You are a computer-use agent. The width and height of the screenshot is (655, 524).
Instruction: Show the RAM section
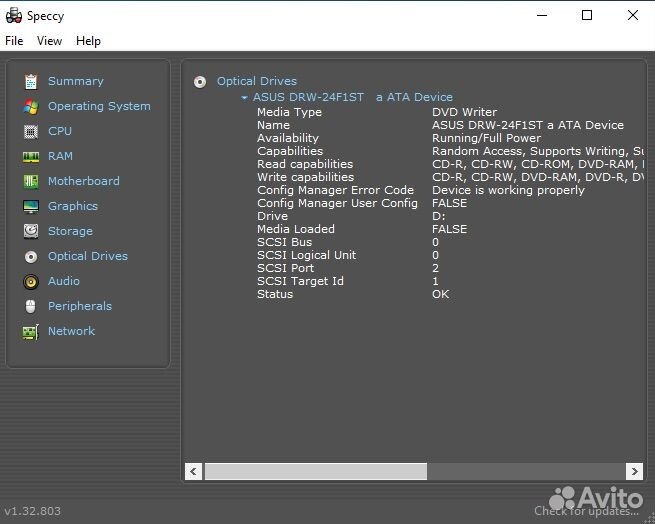(60, 156)
